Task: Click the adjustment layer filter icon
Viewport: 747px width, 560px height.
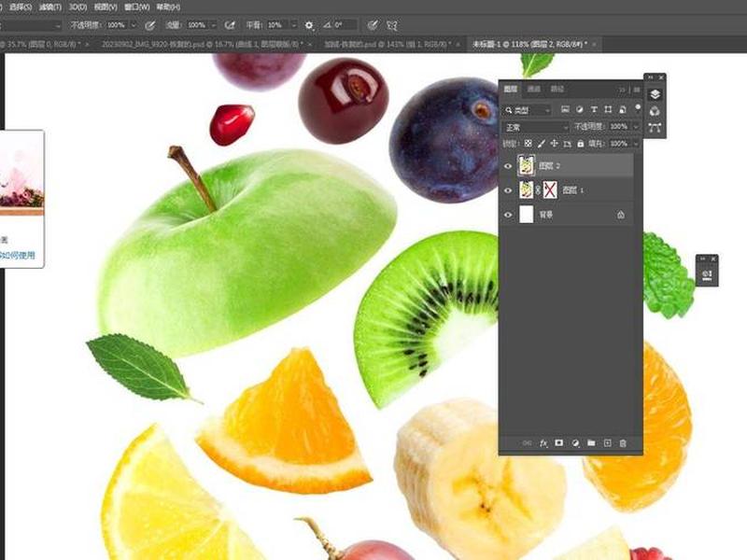Action: pos(579,109)
